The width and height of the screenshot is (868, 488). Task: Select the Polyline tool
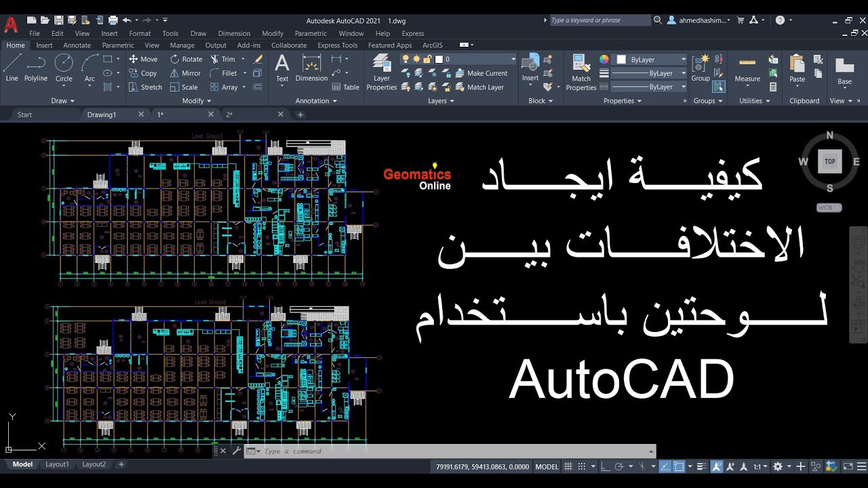[x=36, y=68]
